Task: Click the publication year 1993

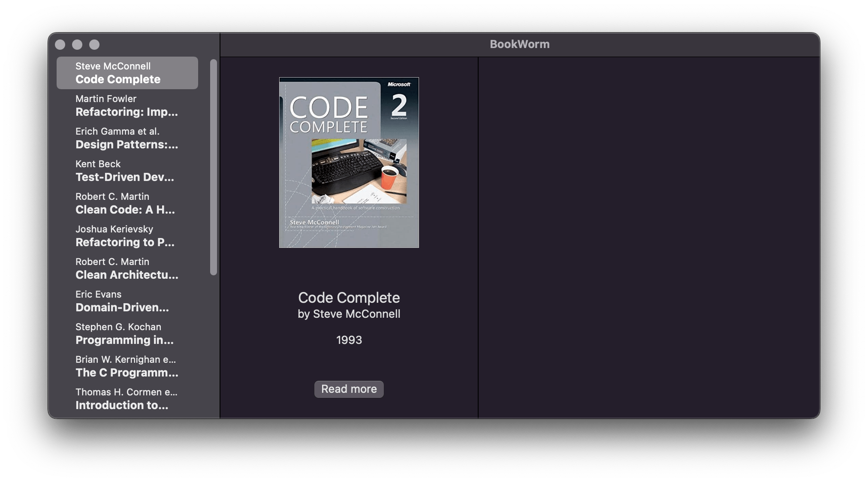Action: click(x=349, y=340)
